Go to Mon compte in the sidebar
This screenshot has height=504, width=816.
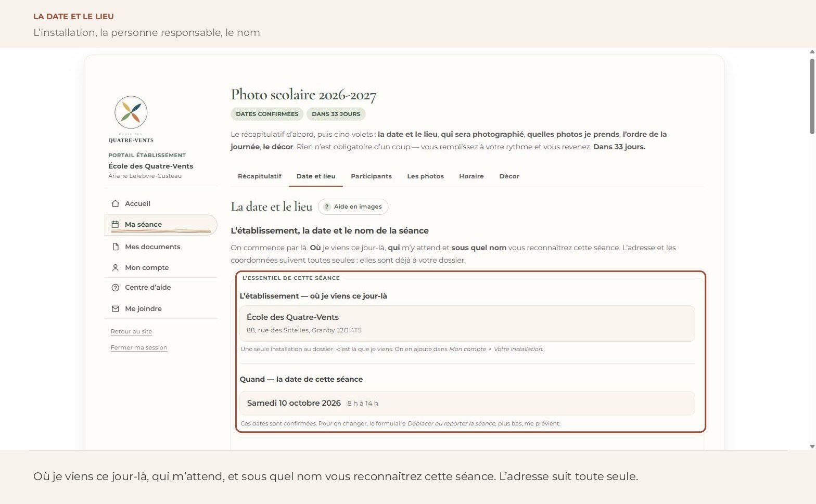pyautogui.click(x=161, y=268)
